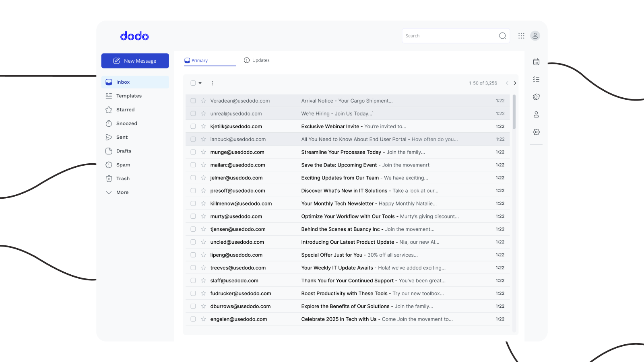The height and width of the screenshot is (362, 644).
Task: Go to the next page of emails
Action: tap(514, 83)
